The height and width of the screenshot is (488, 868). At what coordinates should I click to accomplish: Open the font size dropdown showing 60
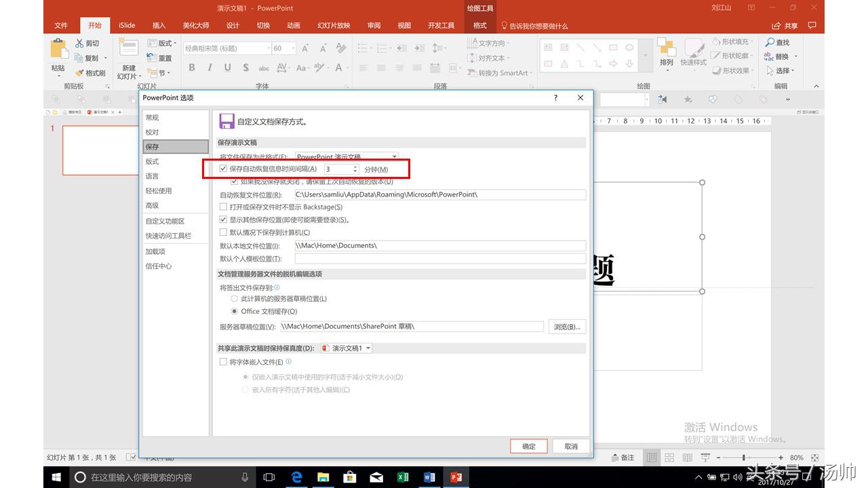click(x=293, y=48)
